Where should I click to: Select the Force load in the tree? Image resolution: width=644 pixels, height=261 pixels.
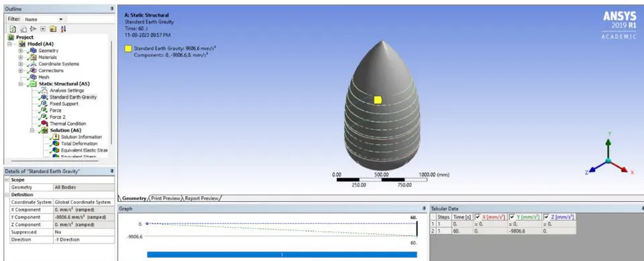[56, 110]
